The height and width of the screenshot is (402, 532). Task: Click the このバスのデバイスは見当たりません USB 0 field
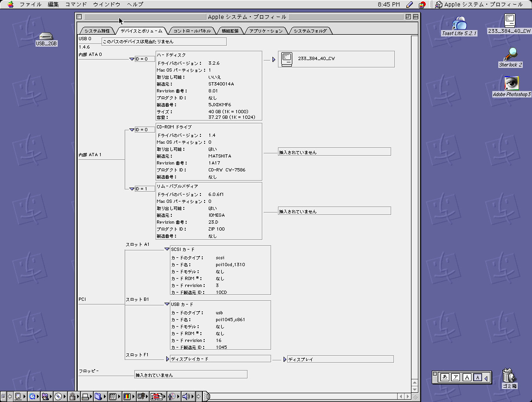pyautogui.click(x=164, y=42)
